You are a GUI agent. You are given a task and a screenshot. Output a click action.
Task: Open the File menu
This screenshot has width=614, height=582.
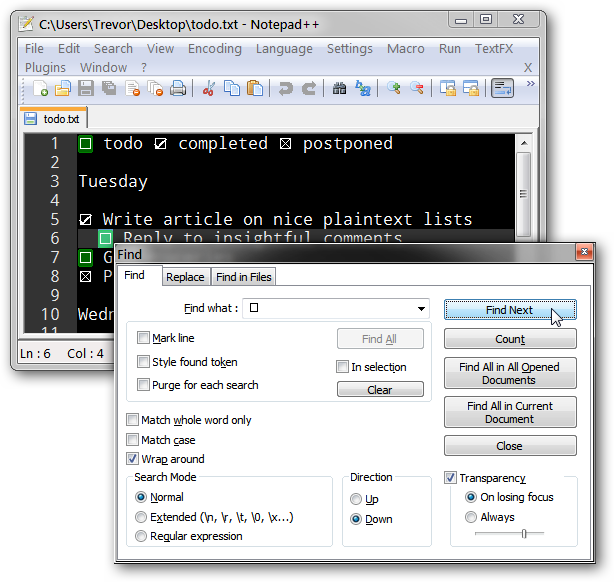34,49
